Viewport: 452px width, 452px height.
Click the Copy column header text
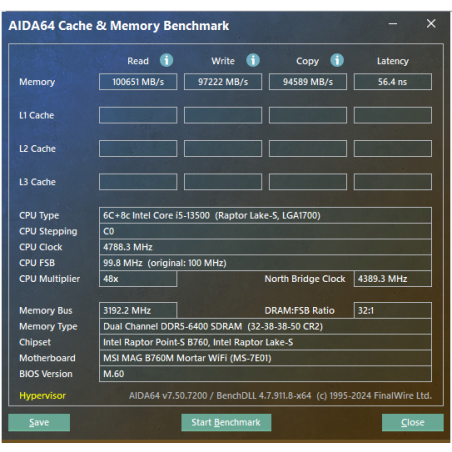pyautogui.click(x=308, y=62)
